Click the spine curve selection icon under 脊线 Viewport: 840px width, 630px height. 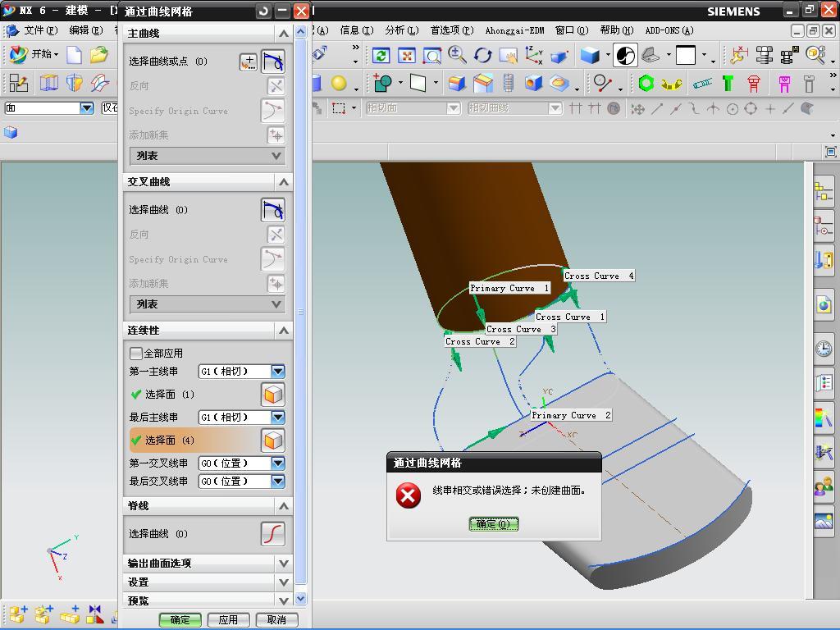(x=272, y=533)
